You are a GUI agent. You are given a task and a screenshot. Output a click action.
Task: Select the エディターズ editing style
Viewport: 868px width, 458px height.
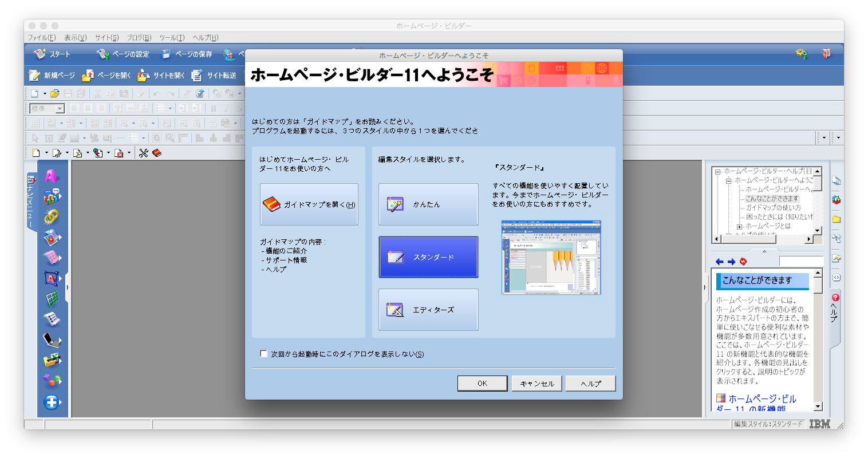tap(428, 310)
